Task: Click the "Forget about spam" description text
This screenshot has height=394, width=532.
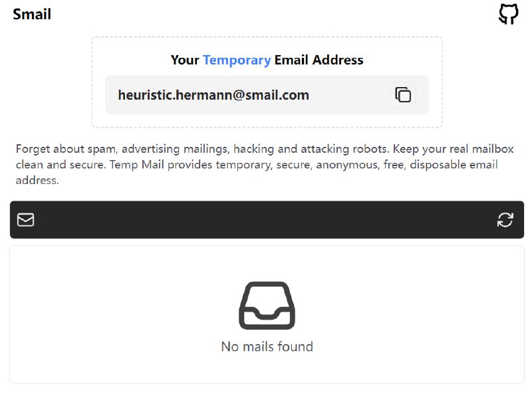Action: point(66,149)
